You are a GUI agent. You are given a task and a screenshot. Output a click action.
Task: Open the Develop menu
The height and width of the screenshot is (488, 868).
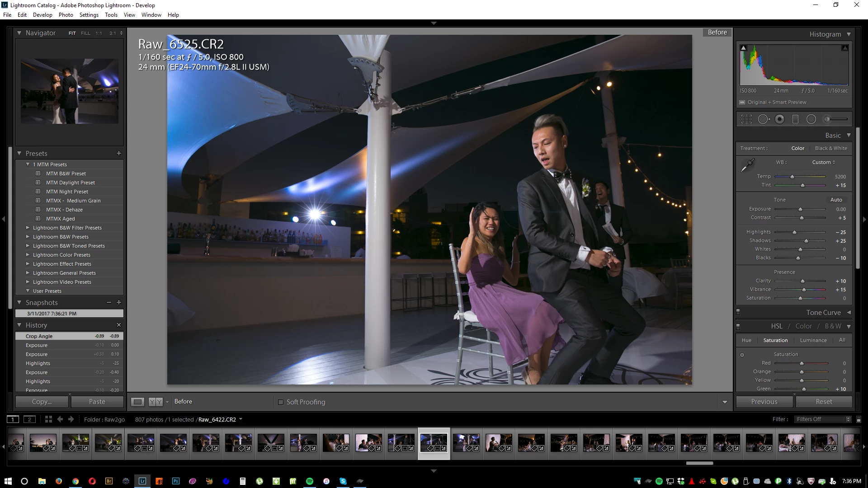42,15
